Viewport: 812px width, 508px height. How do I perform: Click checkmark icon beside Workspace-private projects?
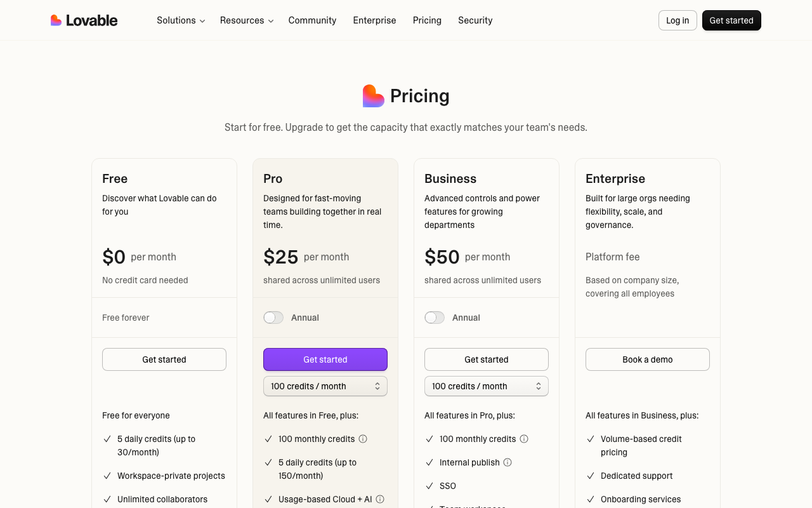pyautogui.click(x=107, y=476)
